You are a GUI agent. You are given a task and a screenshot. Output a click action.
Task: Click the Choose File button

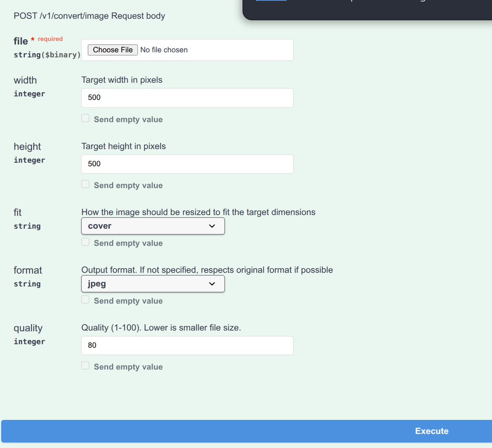point(112,50)
